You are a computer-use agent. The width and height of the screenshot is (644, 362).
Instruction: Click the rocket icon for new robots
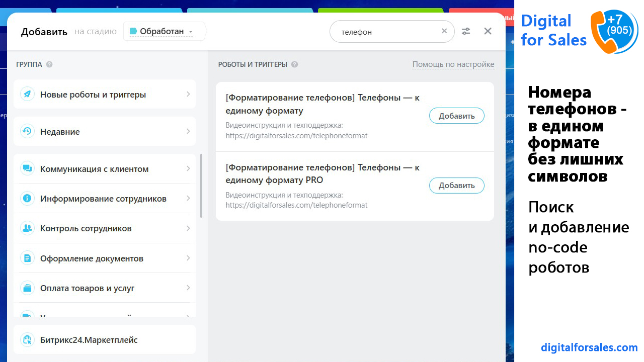(x=27, y=94)
